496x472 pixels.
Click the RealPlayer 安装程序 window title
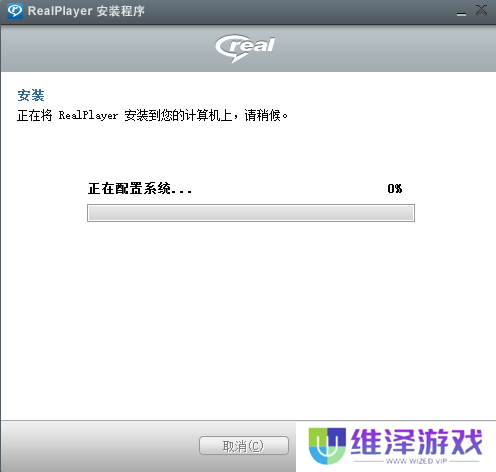tap(86, 11)
